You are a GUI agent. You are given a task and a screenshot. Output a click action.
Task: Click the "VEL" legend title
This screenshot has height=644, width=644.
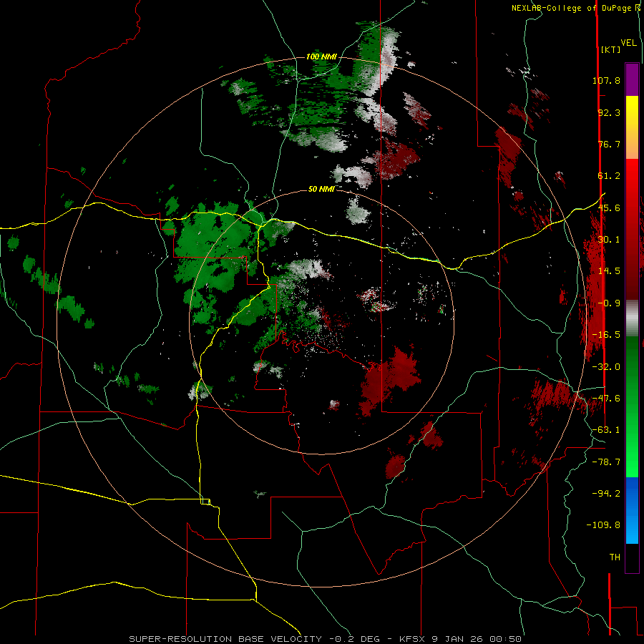pos(628,42)
